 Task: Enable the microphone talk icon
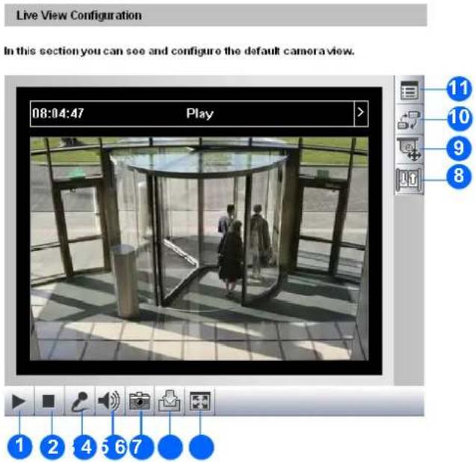(x=80, y=401)
